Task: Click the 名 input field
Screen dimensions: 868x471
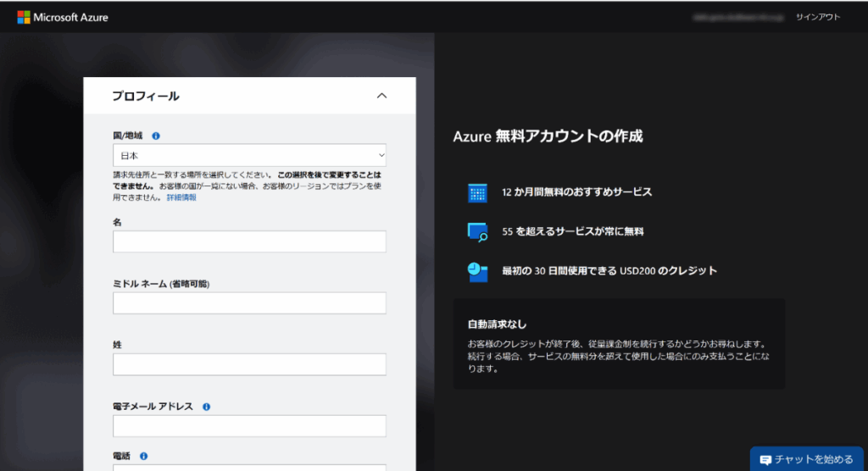Action: coord(249,241)
